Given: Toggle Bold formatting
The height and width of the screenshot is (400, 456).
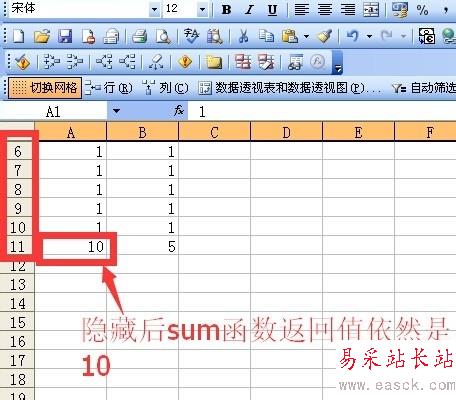Looking at the screenshot, I should click(226, 9).
